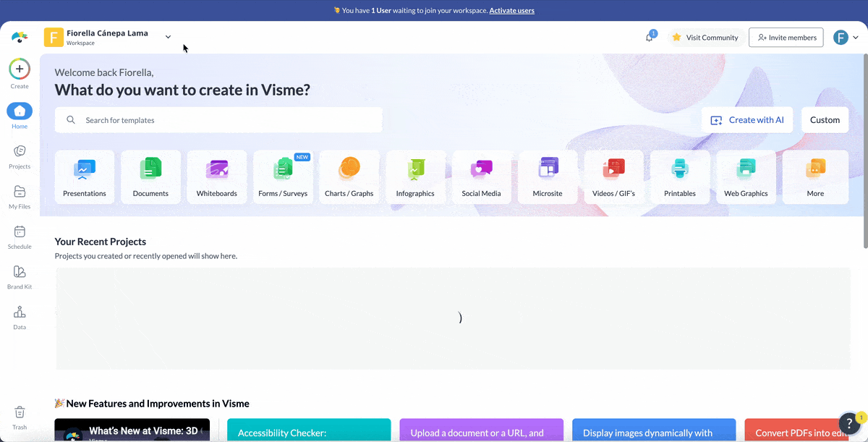Select the Whiteboards category
868x442 pixels.
(217, 177)
